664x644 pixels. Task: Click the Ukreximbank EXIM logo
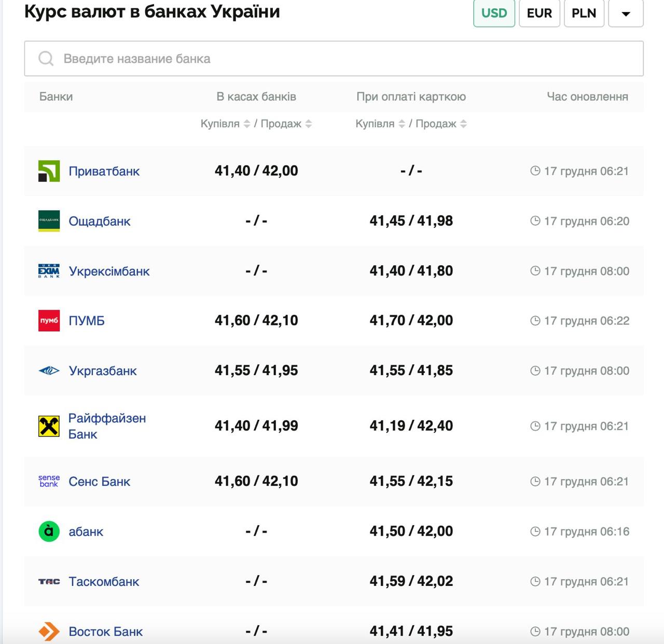click(x=49, y=271)
